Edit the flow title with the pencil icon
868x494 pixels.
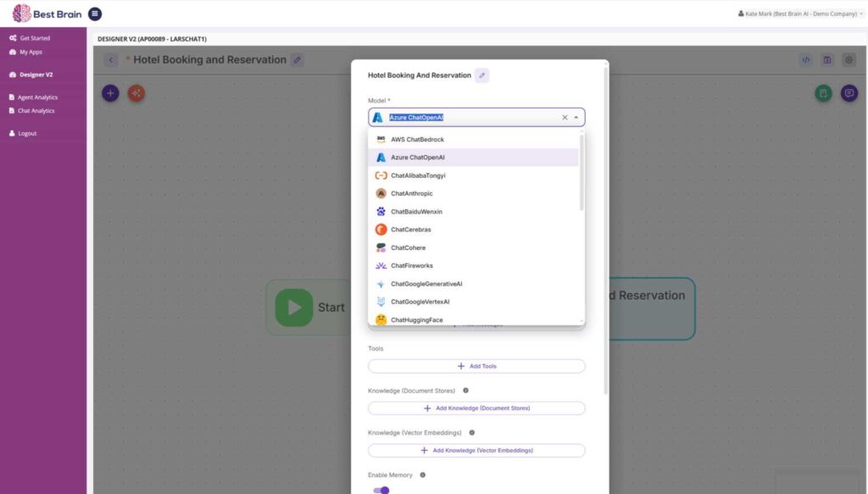click(x=298, y=60)
